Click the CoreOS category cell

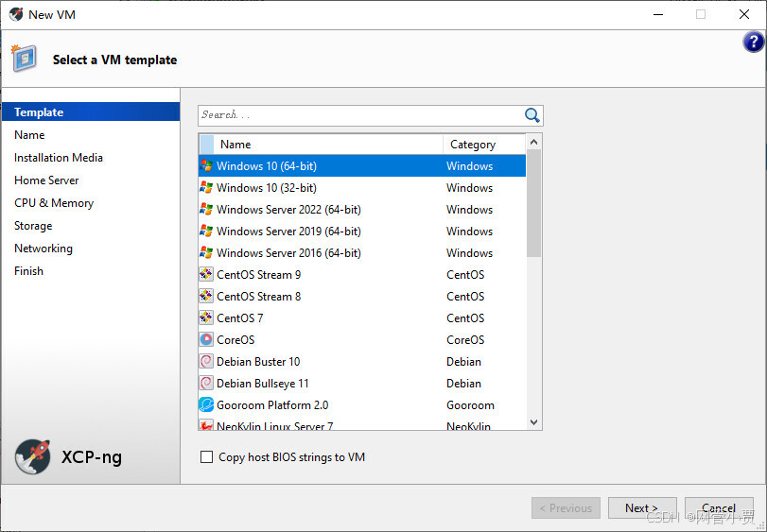point(465,340)
